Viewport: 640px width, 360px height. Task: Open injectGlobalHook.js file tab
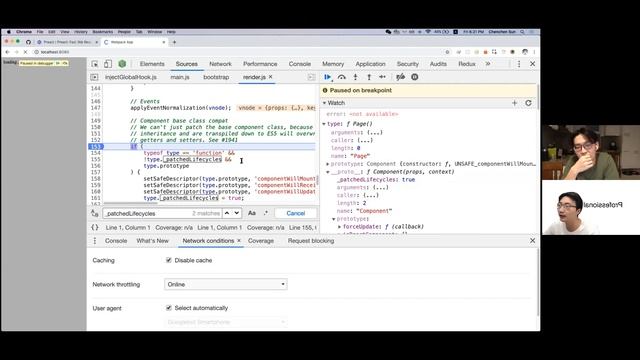[x=131, y=77]
